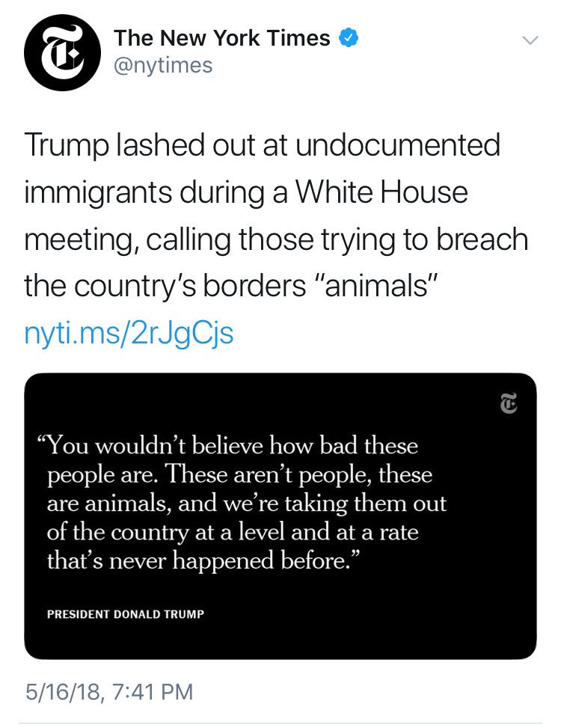The image size is (561, 728).
Task: Click the divider line below the timestamp
Action: pyautogui.click(x=280, y=723)
